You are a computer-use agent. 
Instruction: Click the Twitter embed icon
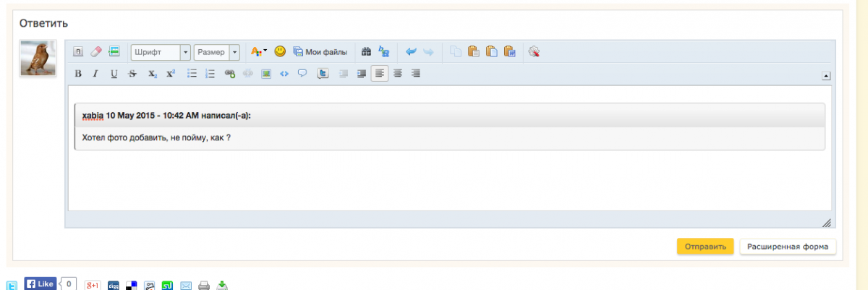coord(323,74)
